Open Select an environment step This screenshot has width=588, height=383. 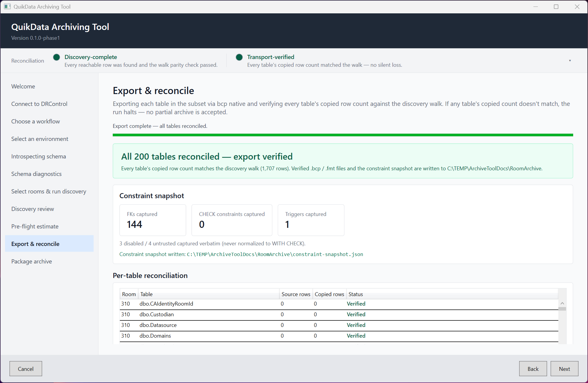[49, 139]
